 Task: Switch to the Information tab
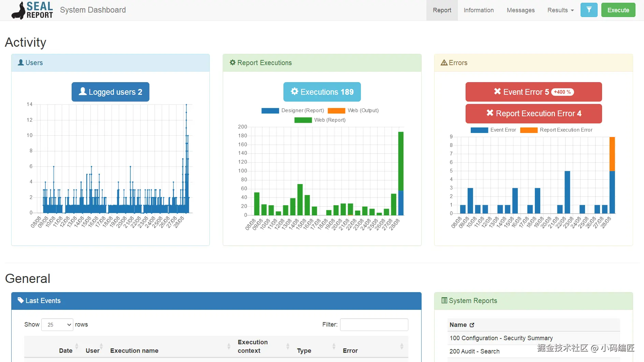[x=479, y=10]
